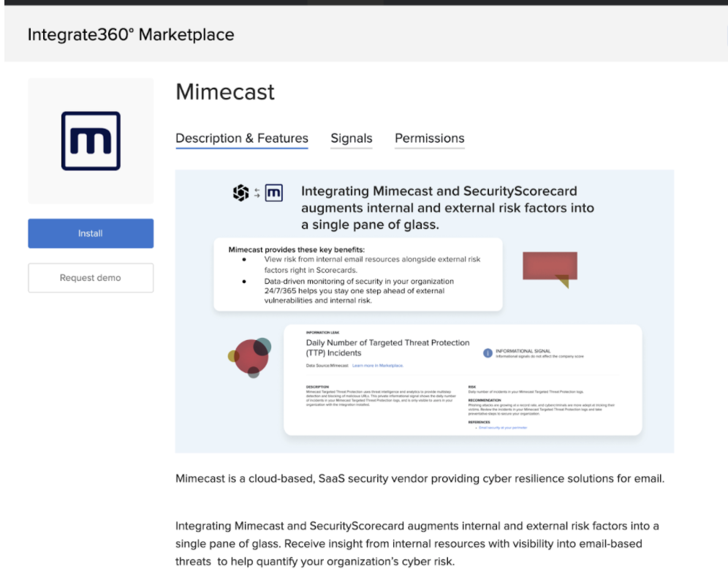Click the 'RECOMMENDATION' heading in the signal card
Screen dimensions: 728x588
click(485, 400)
